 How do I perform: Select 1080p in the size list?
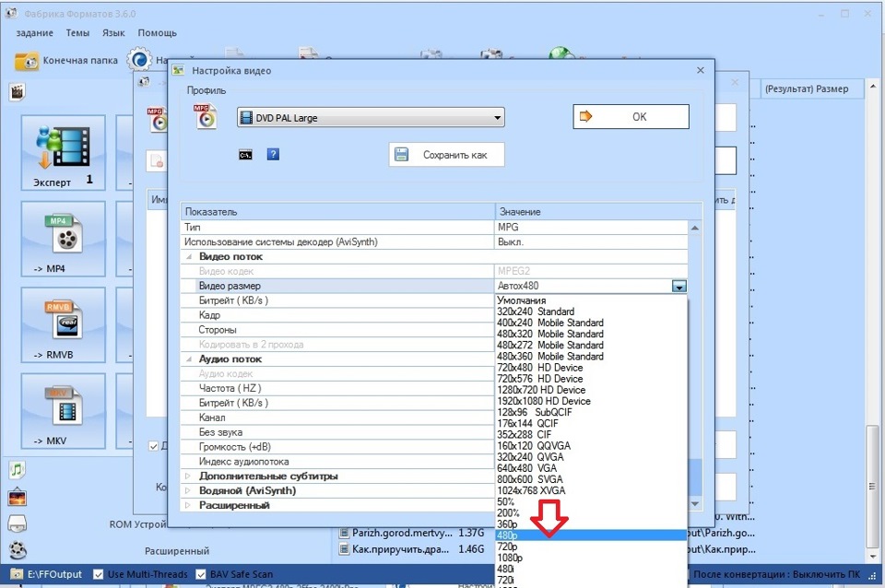[591, 558]
